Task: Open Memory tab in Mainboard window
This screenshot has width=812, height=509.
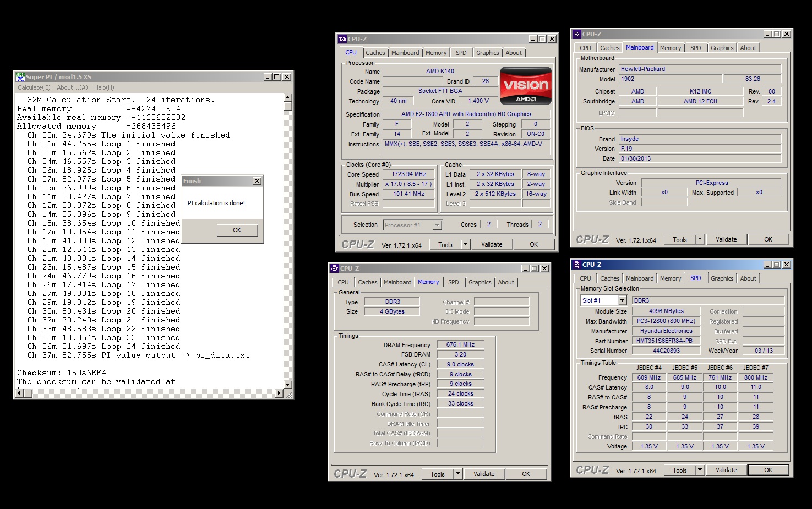Action: point(671,48)
